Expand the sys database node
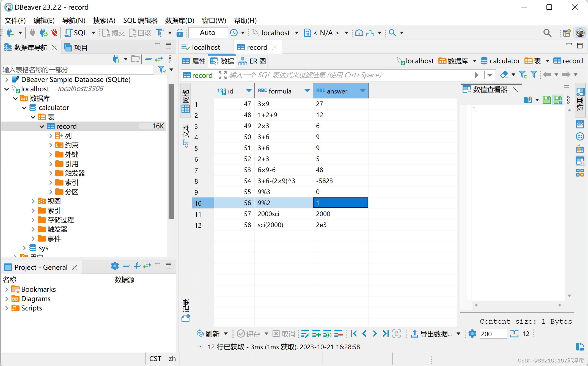The height and width of the screenshot is (366, 588). pyautogui.click(x=24, y=248)
